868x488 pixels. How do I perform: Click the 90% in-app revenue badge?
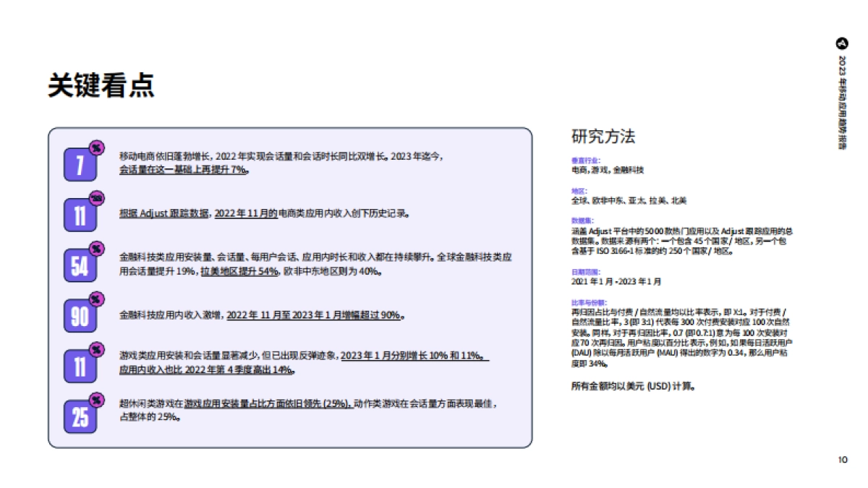click(x=81, y=316)
